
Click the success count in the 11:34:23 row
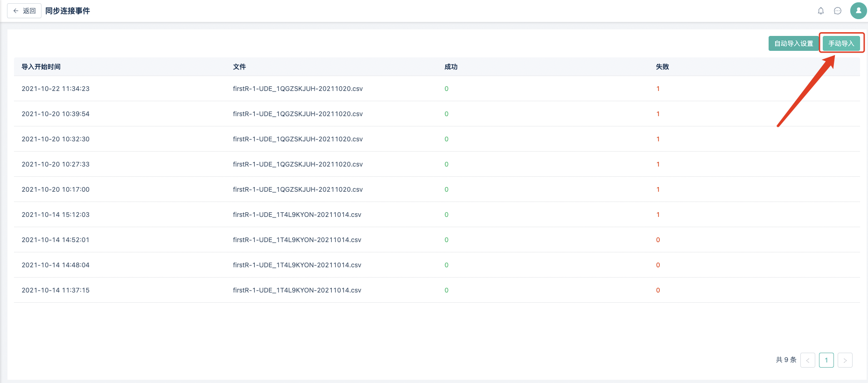tap(447, 89)
